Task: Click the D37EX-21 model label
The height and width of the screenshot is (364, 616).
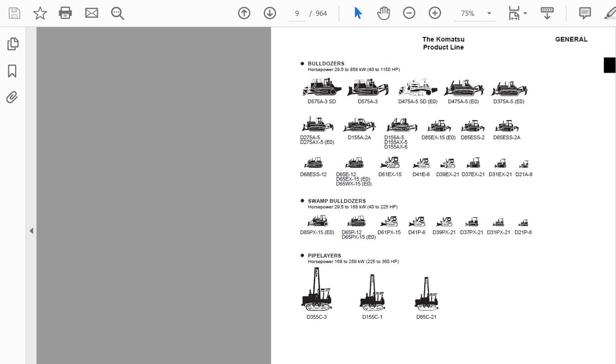Action: [x=473, y=175]
